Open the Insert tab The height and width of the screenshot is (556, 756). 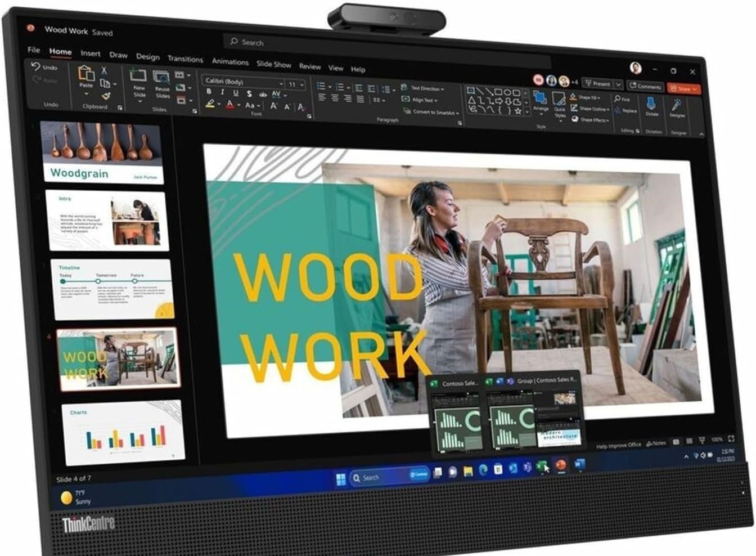(90, 53)
